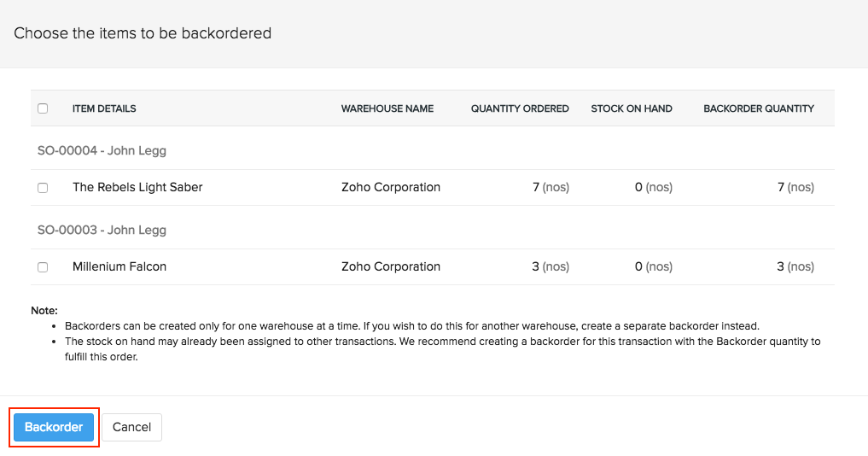Click the blue Backorder button
868x456 pixels.
[54, 427]
